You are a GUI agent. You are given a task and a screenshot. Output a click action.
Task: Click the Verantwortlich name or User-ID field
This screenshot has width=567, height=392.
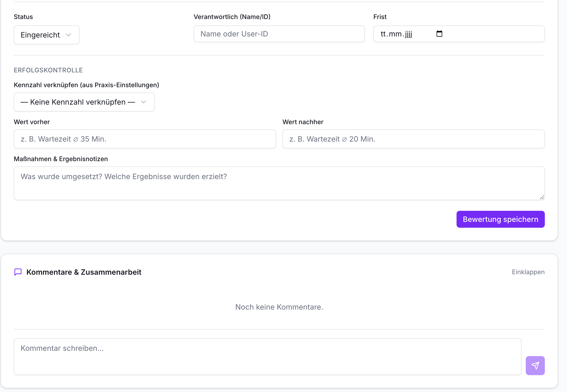[279, 34]
